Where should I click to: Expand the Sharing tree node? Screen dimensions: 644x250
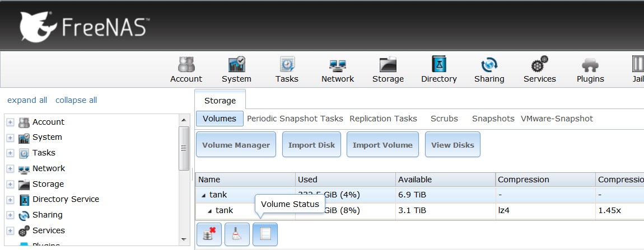(10, 215)
